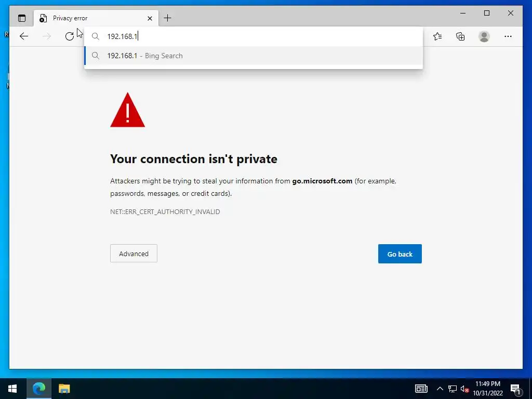The width and height of the screenshot is (532, 399).
Task: Open the Collections icon
Action: click(460, 36)
